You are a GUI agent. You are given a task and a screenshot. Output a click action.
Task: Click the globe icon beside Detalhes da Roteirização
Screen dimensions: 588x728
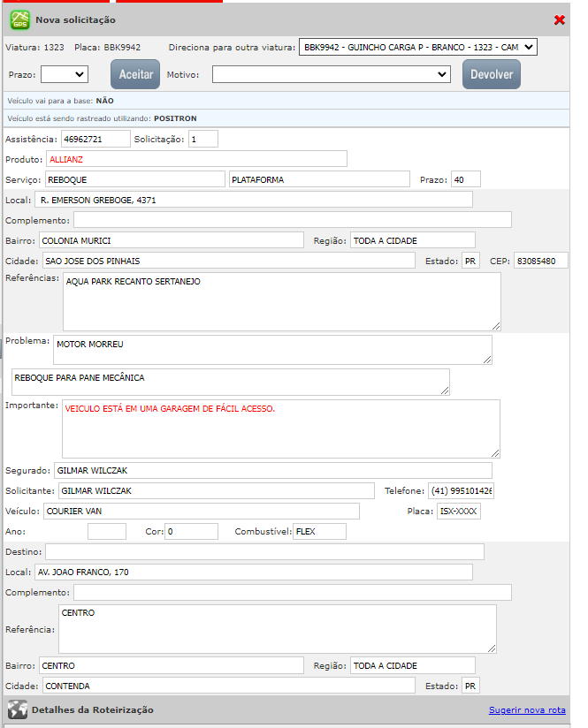[17, 709]
